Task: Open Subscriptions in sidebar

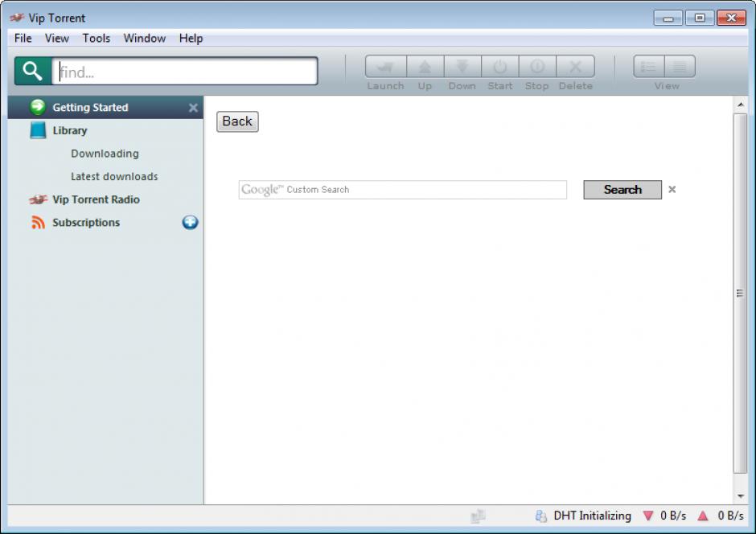Action: [105, 222]
